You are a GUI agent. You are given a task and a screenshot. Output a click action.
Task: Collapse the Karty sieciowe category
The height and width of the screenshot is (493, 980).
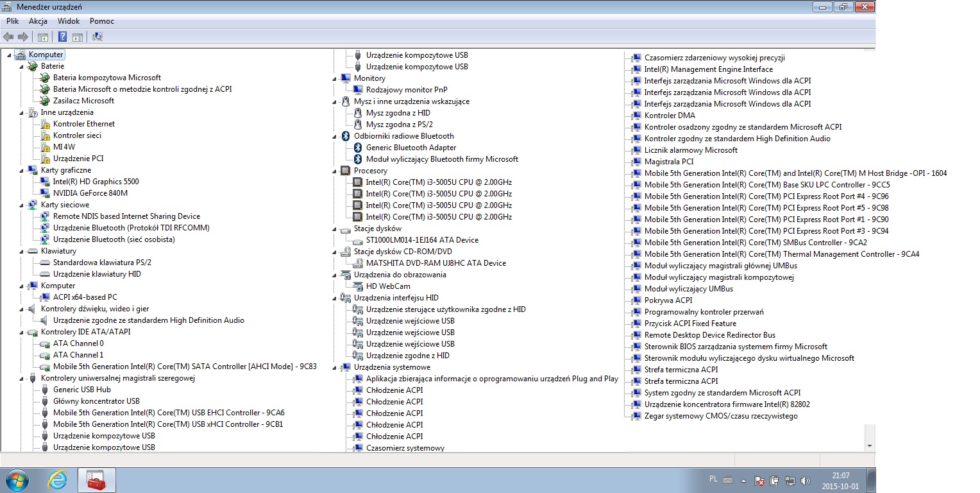[x=21, y=205]
